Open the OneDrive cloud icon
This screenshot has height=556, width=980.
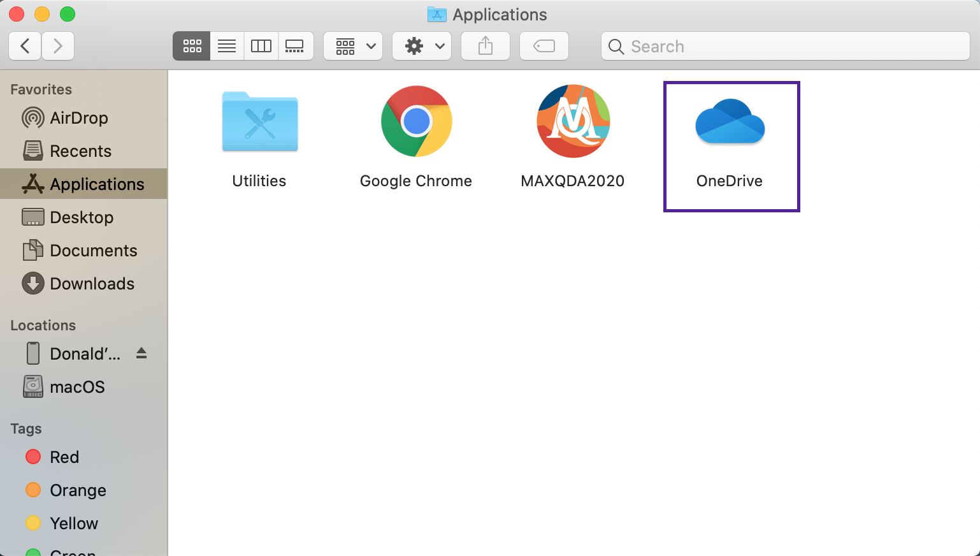(730, 122)
